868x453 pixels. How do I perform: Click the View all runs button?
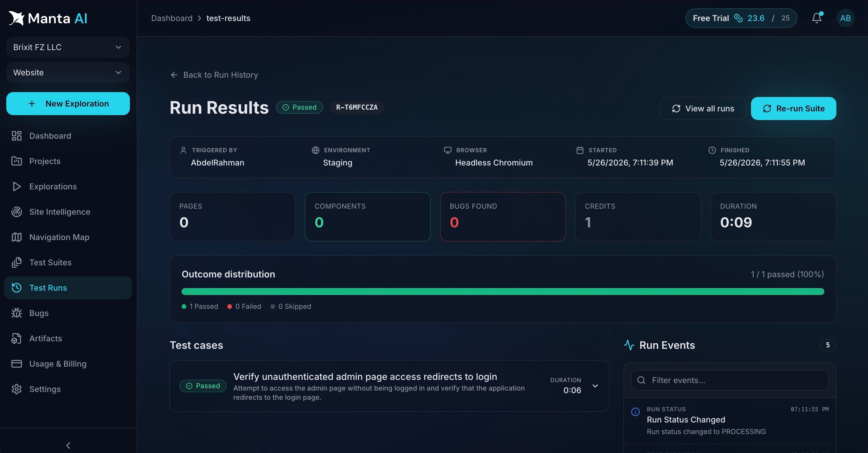click(x=703, y=108)
